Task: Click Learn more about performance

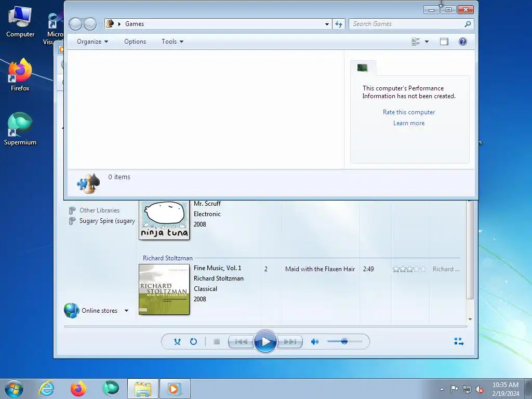Action: [x=409, y=123]
